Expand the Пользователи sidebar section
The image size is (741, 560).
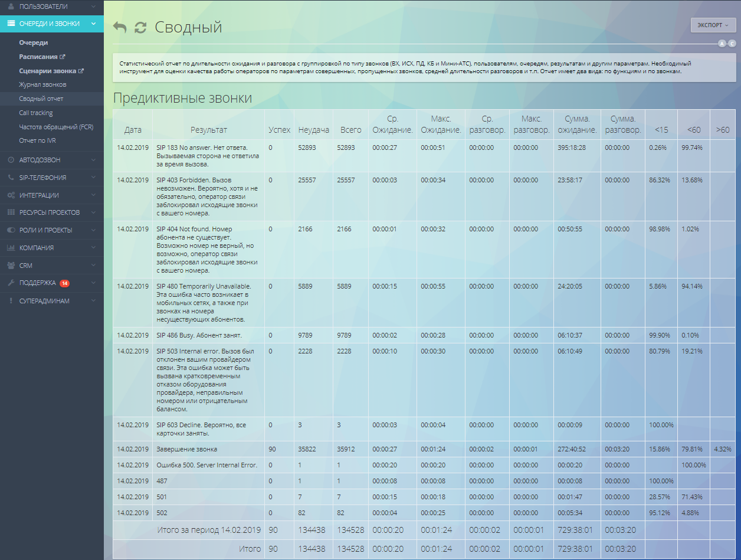52,6
